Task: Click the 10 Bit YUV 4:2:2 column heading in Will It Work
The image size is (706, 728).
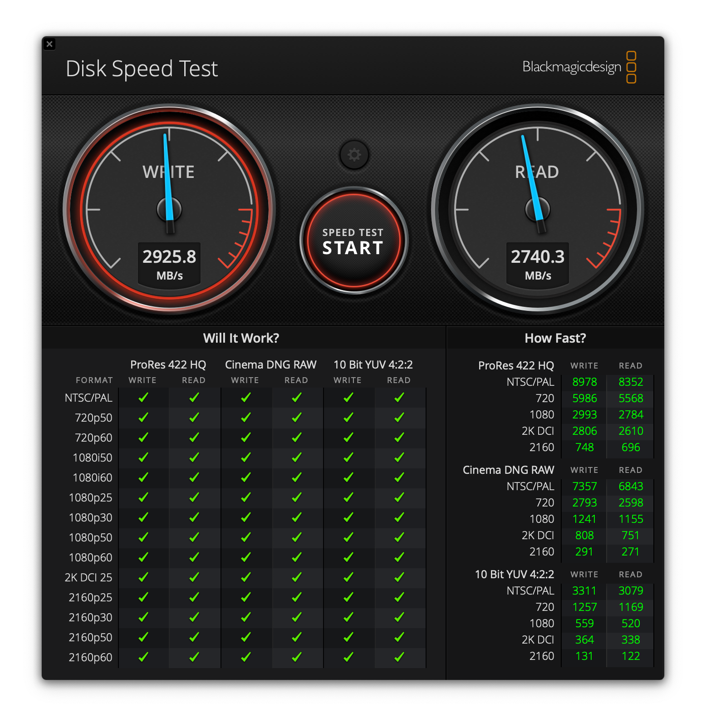Action: point(373,364)
